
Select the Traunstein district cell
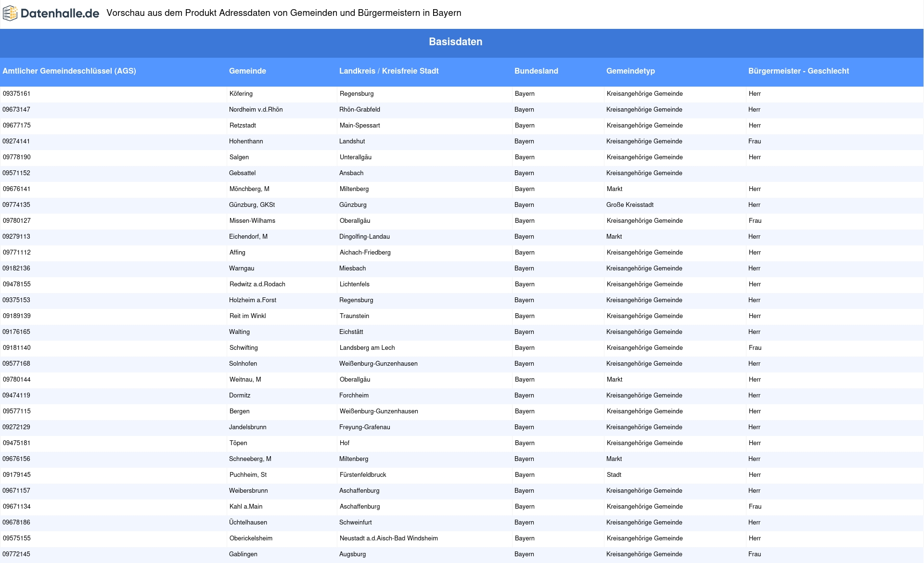(354, 316)
